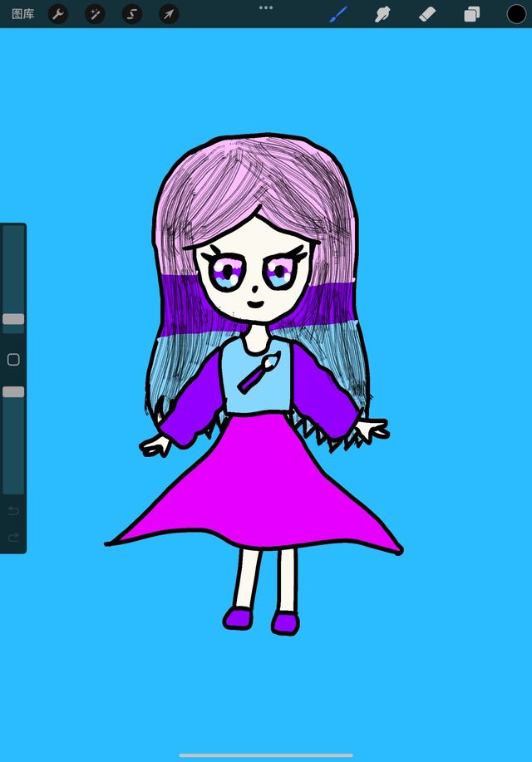Select the Smudge tool

pyautogui.click(x=382, y=14)
